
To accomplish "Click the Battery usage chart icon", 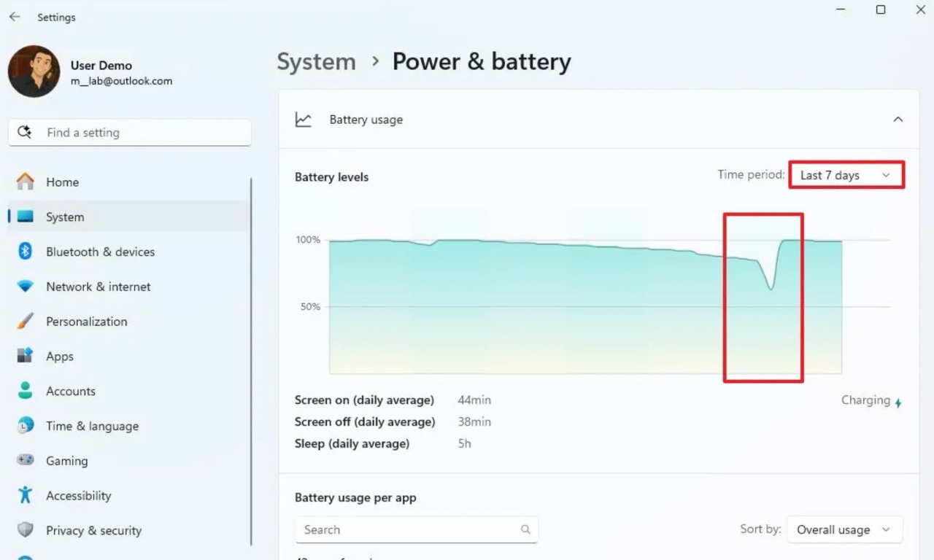I will 303,120.
